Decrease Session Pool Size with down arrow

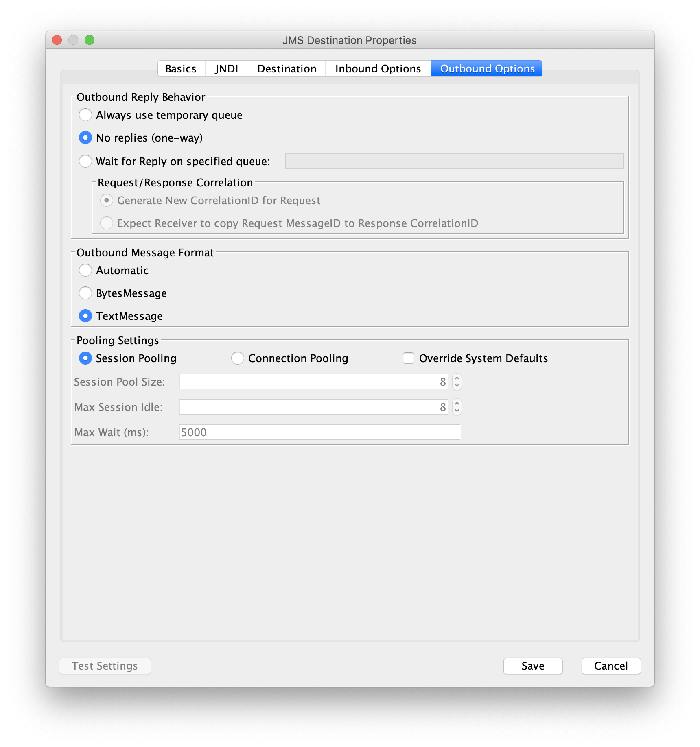(x=457, y=385)
